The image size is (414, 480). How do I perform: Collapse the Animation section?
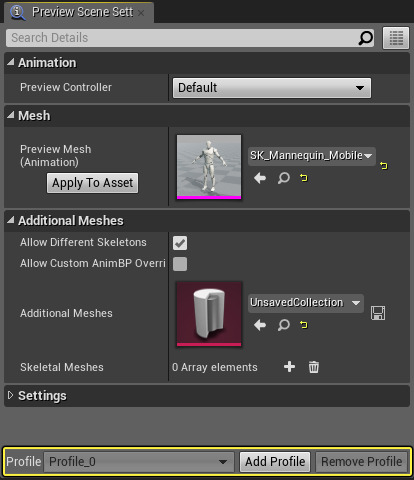(x=11, y=62)
